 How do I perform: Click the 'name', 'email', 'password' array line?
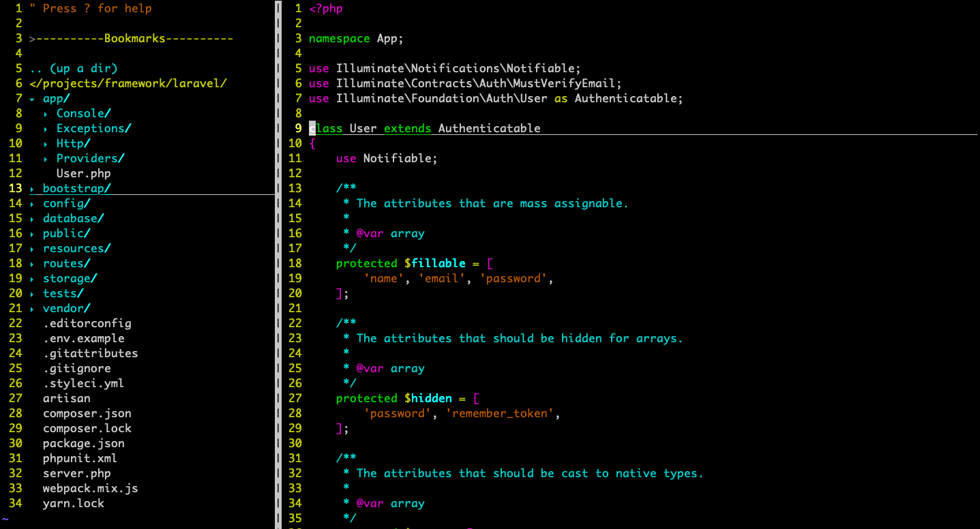[459, 278]
